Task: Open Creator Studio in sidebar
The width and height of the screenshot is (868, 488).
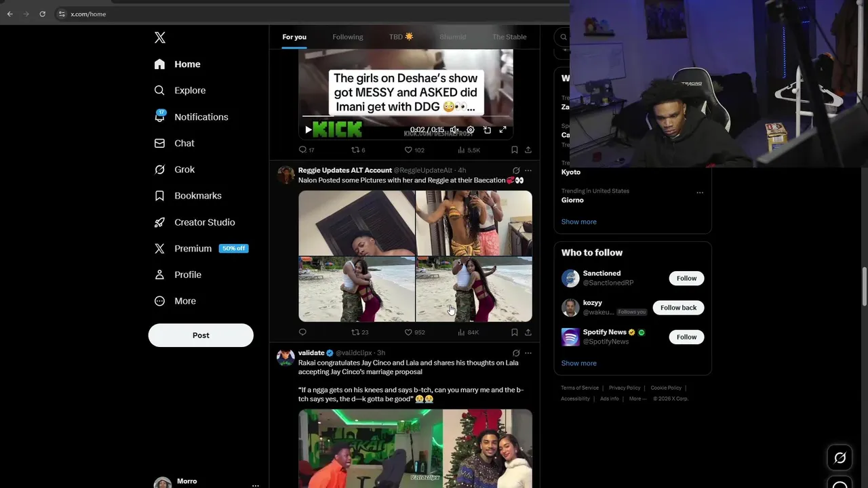Action: point(194,222)
